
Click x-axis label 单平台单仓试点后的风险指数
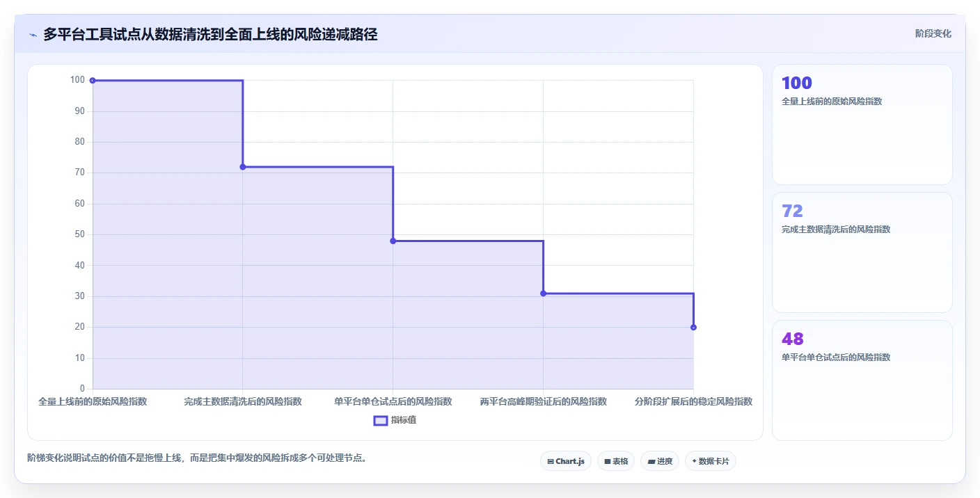pyautogui.click(x=393, y=401)
